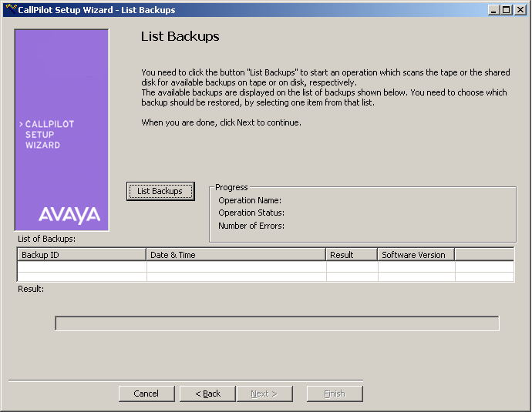Click the 'Number of Errors:' label

pyautogui.click(x=251, y=226)
